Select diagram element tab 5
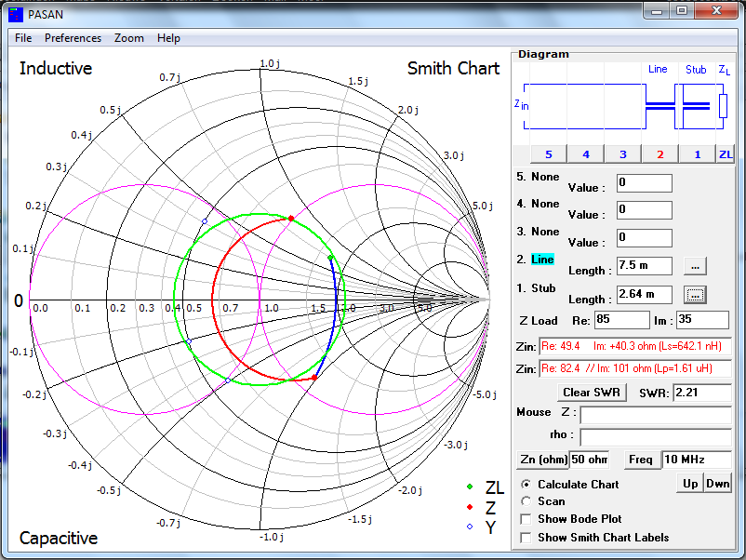This screenshot has height=560, width=746. coord(549,154)
